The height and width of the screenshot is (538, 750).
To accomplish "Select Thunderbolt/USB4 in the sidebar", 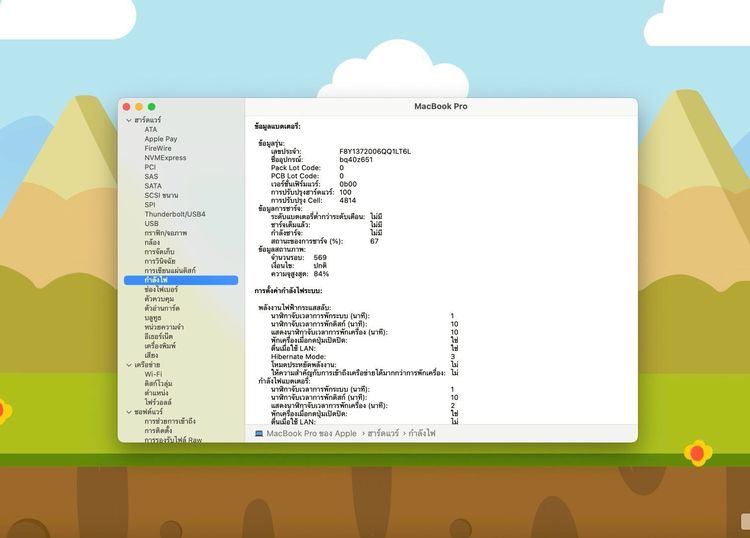I will pos(174,214).
